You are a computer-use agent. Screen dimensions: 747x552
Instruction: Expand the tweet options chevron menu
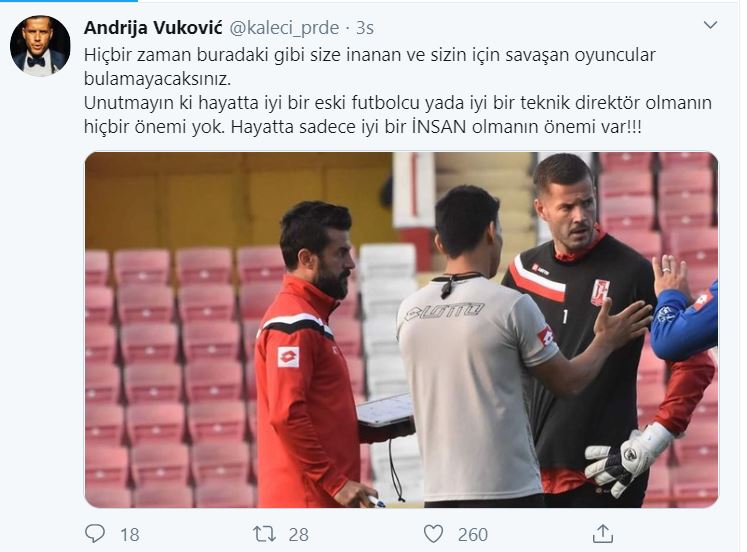click(710, 25)
